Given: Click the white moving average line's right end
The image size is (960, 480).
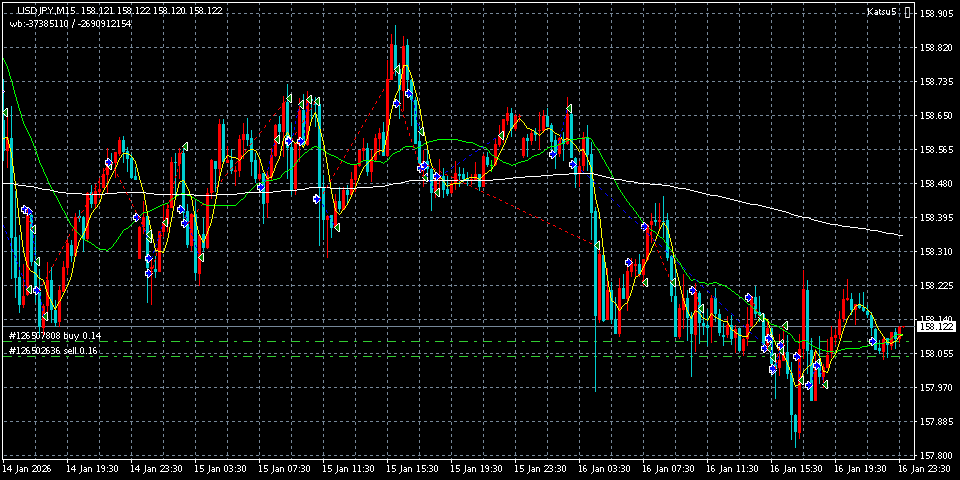Looking at the screenshot, I should (x=902, y=236).
